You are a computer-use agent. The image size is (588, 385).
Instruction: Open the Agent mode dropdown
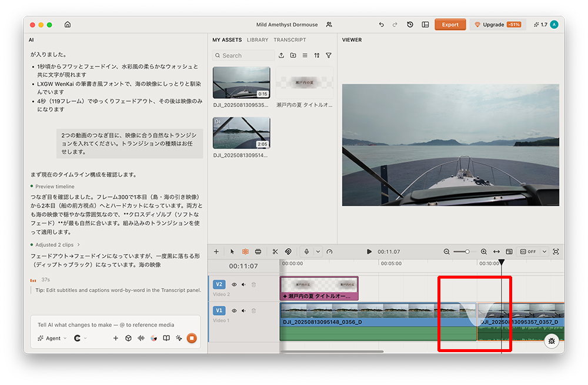pos(52,338)
